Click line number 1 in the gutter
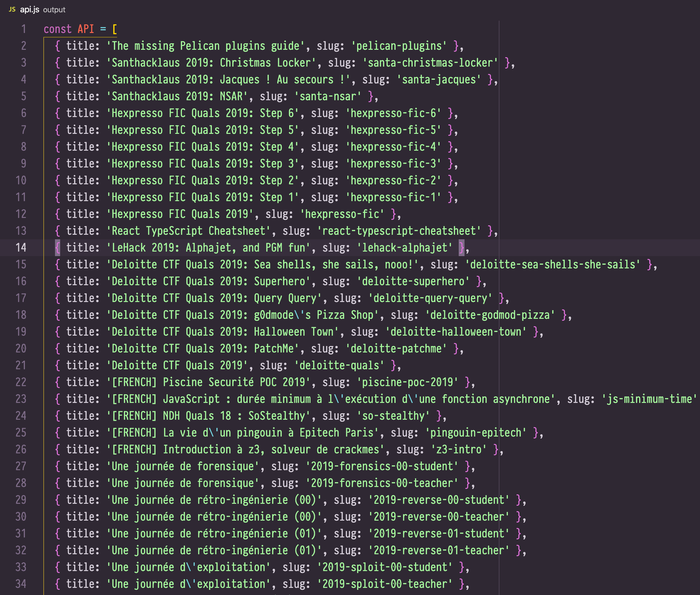 point(24,29)
